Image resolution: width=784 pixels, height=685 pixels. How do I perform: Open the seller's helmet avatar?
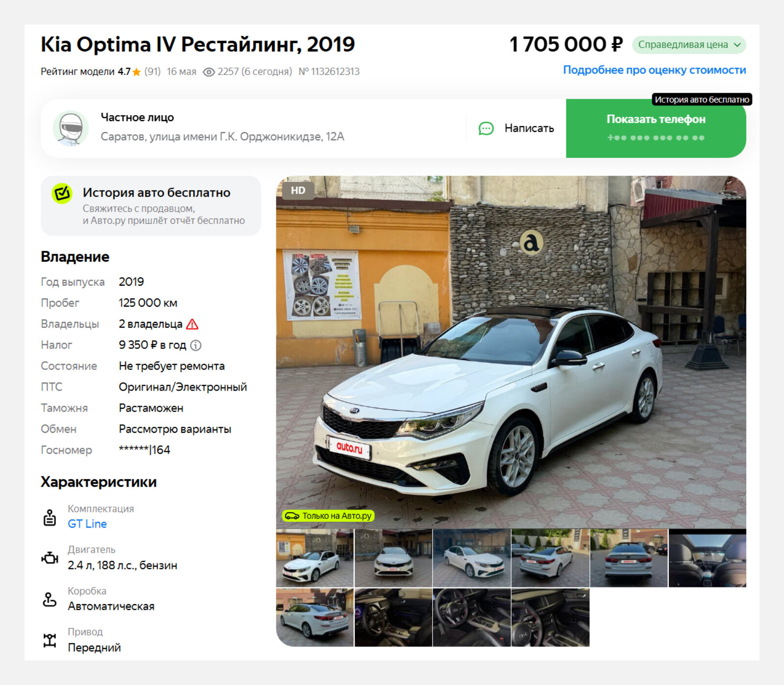pos(71,128)
